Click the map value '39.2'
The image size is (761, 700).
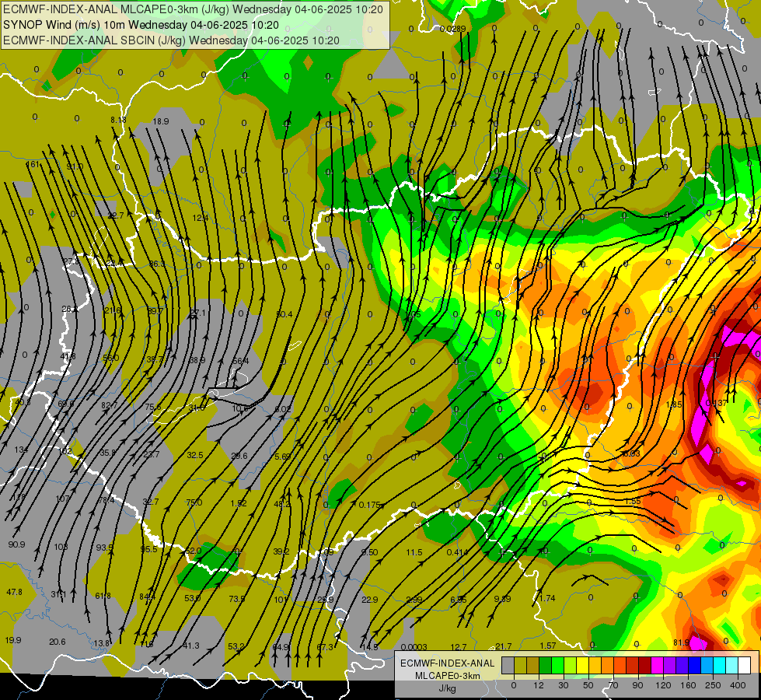pos(281,551)
